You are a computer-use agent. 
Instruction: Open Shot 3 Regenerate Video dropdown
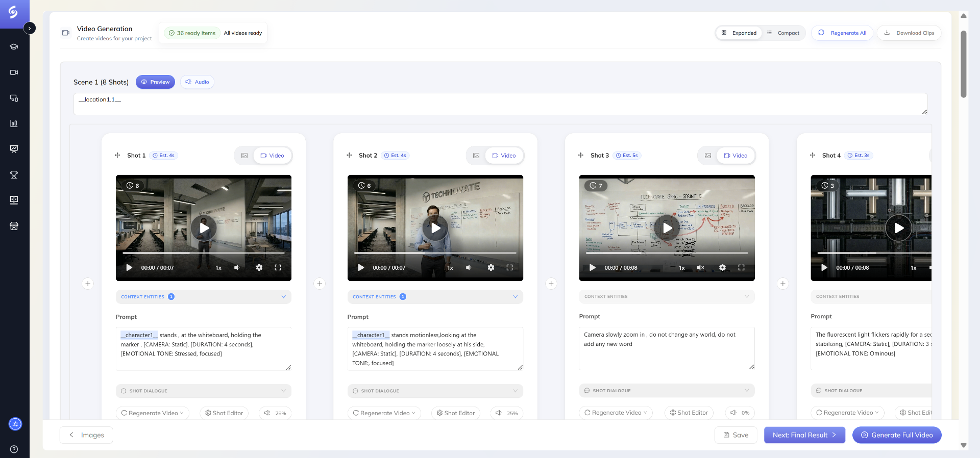coord(616,413)
